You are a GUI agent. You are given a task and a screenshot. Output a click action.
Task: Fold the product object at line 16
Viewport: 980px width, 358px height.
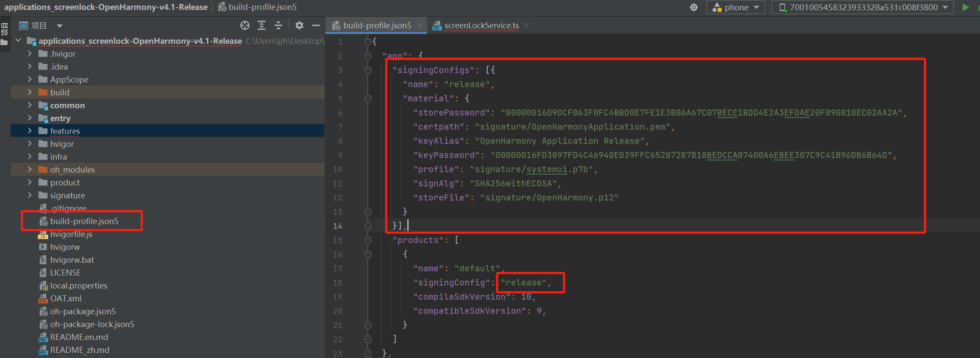(x=368, y=254)
